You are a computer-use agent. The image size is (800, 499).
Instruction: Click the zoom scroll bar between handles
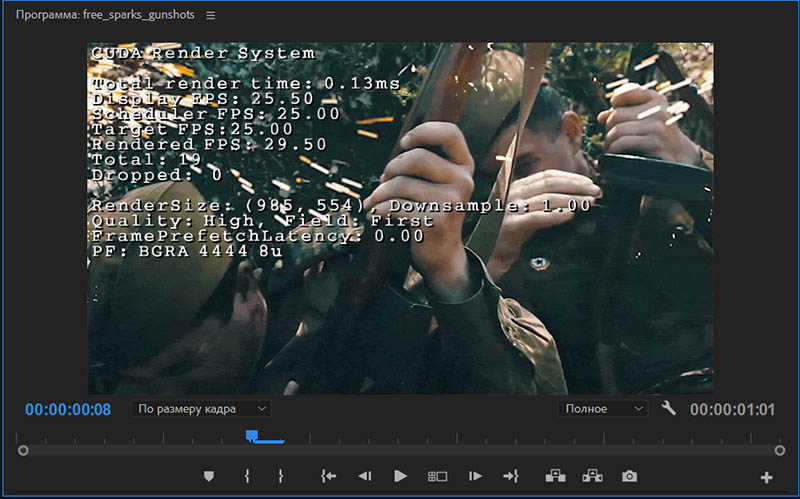[401, 451]
